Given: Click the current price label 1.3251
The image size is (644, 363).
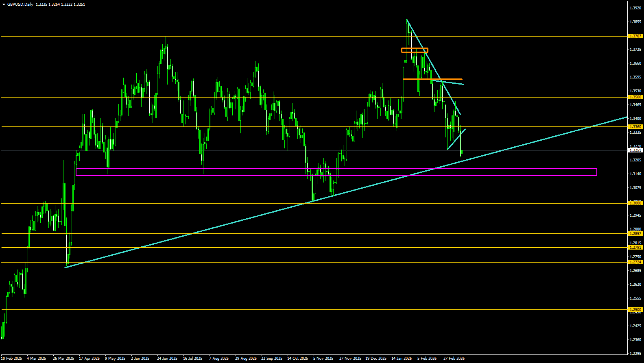Looking at the screenshot, I should pos(635,150).
